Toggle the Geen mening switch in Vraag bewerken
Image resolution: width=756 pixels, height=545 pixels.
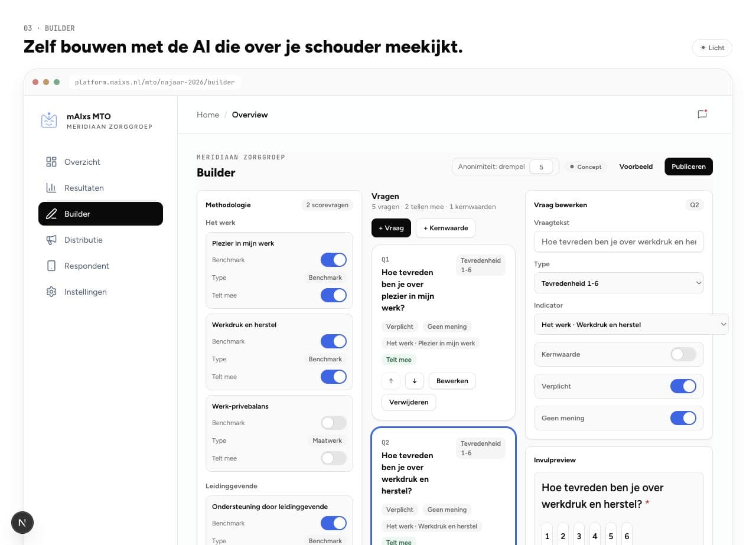coord(683,418)
